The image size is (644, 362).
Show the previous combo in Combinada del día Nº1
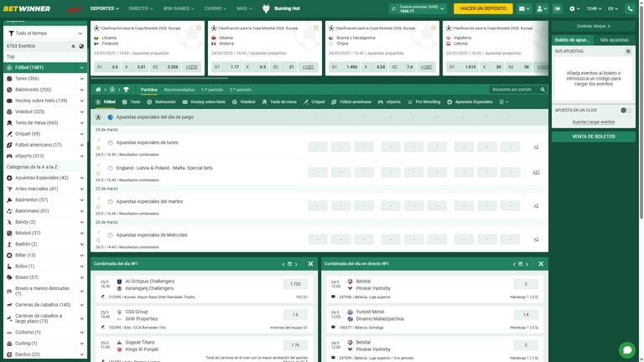click(283, 264)
